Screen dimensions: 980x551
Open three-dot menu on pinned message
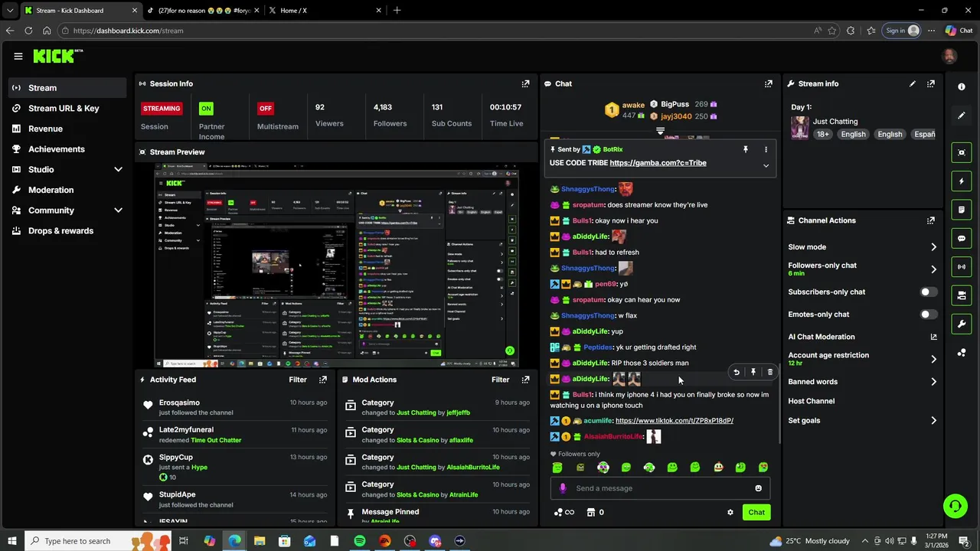coord(766,149)
